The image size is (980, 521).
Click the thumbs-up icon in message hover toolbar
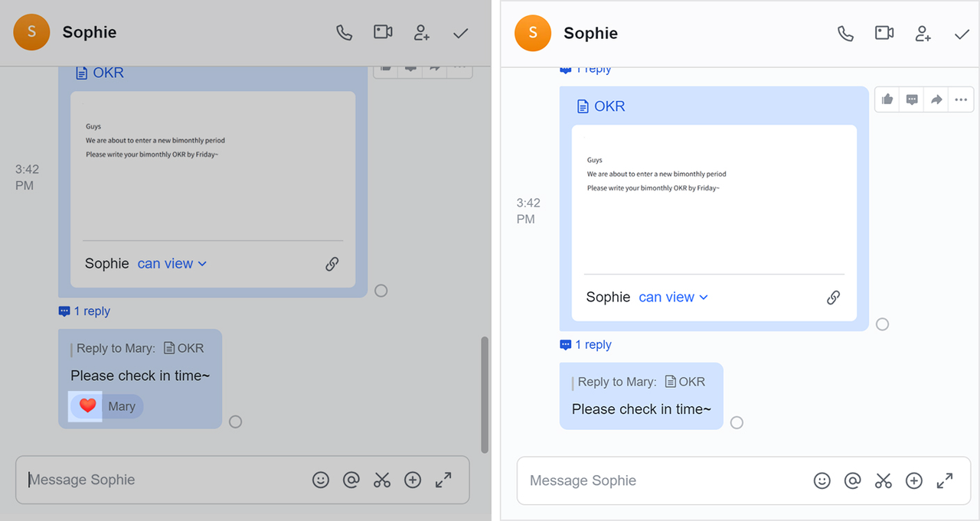[x=887, y=99]
